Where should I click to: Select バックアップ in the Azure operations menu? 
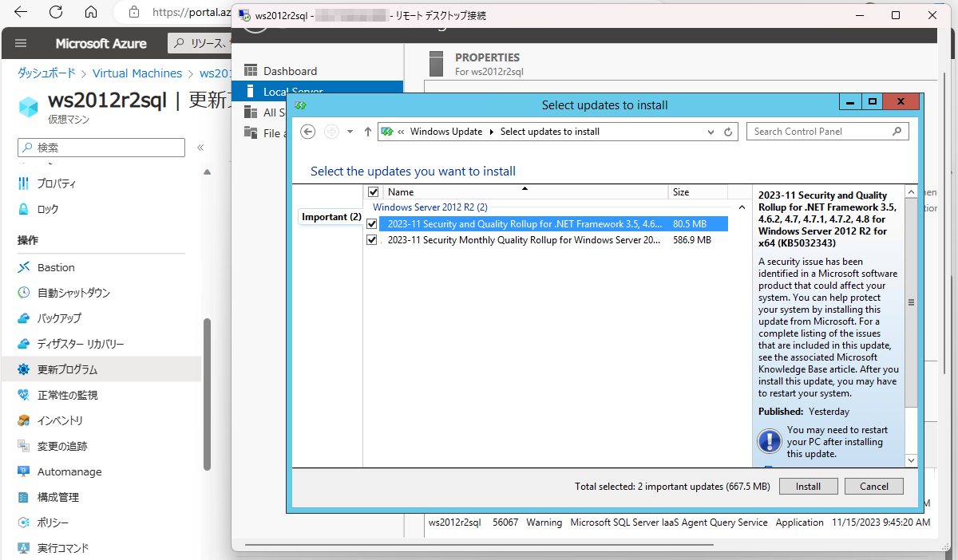55,317
